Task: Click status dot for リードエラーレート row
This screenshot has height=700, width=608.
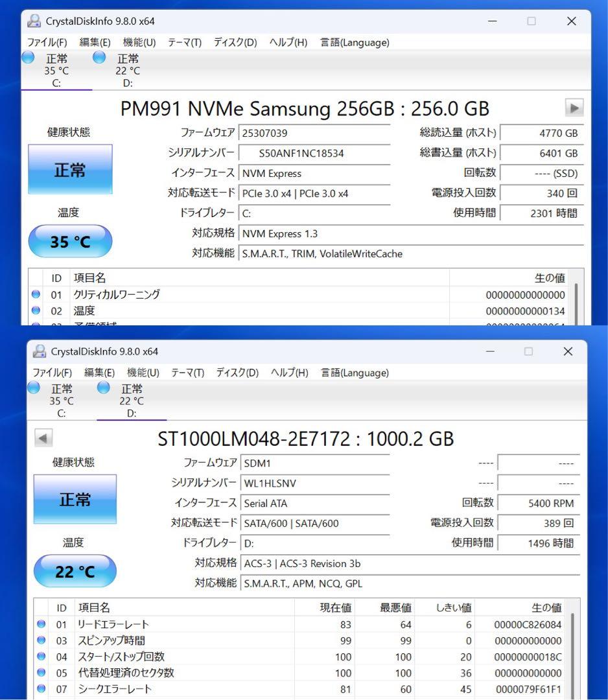Action: pyautogui.click(x=41, y=624)
